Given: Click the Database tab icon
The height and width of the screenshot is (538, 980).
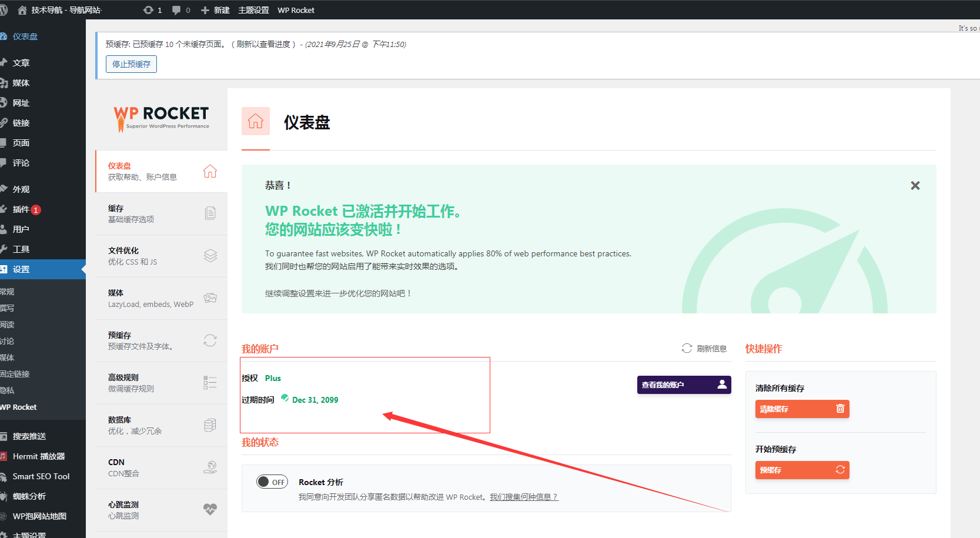Looking at the screenshot, I should (210, 425).
